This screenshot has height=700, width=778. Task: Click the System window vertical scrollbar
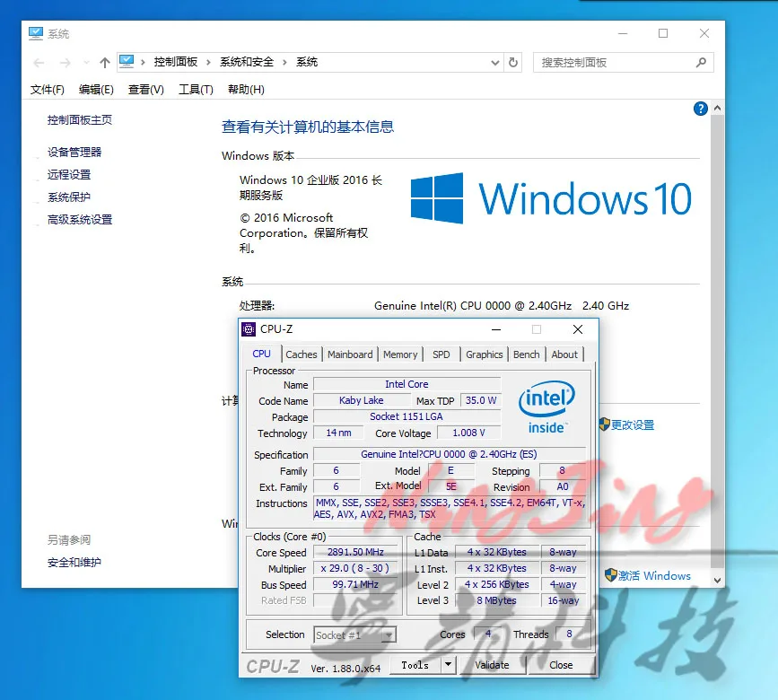(717, 341)
